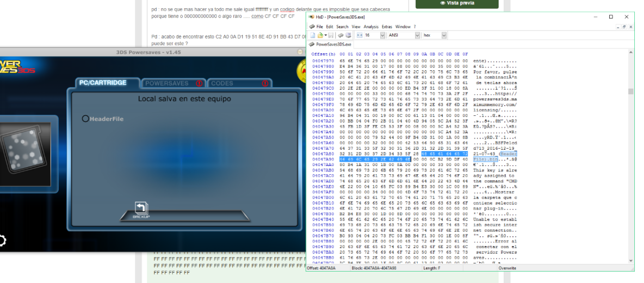Expand recent files arrow beside Open icon
The width and height of the screenshot is (644, 283).
[x=326, y=35]
